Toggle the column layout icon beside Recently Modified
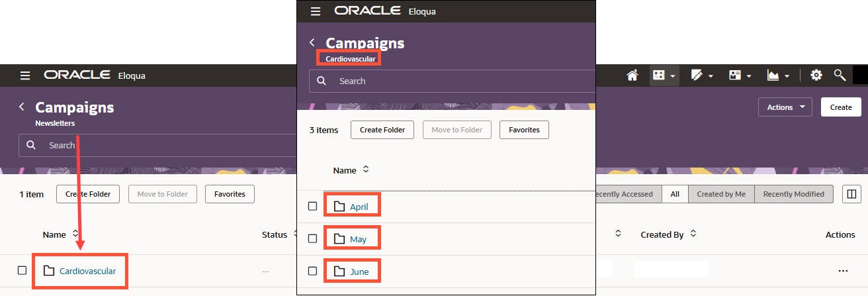Screen dimensions: 868x296 (851, 194)
